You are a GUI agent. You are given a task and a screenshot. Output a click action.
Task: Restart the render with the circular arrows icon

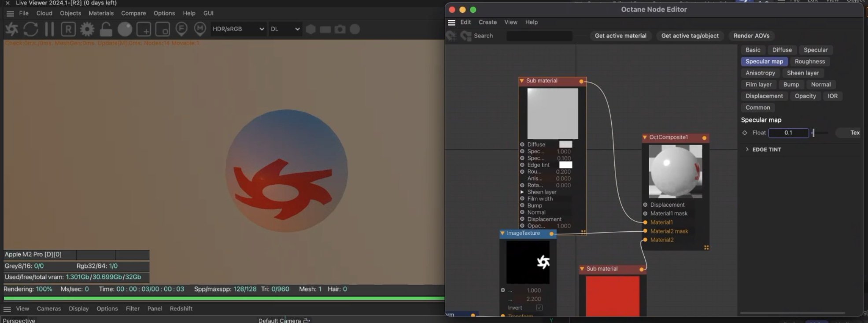(31, 29)
